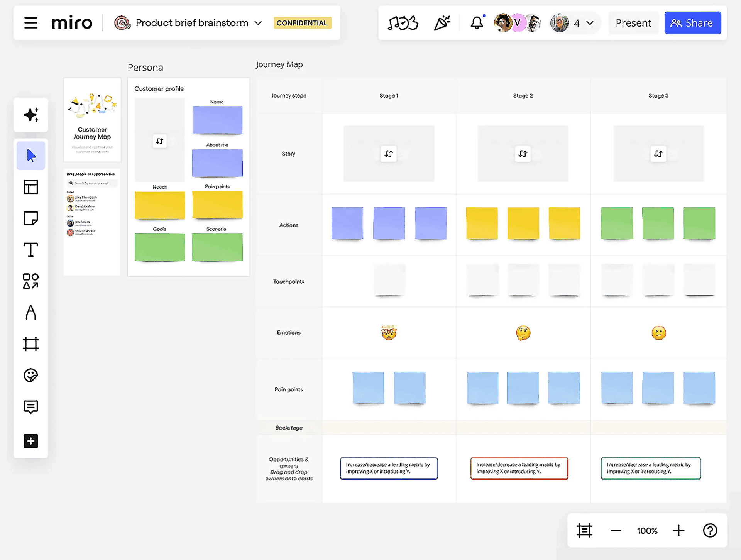741x560 pixels.
Task: Select the blue-bordered opportunity card in Stage 1
Action: click(x=389, y=468)
